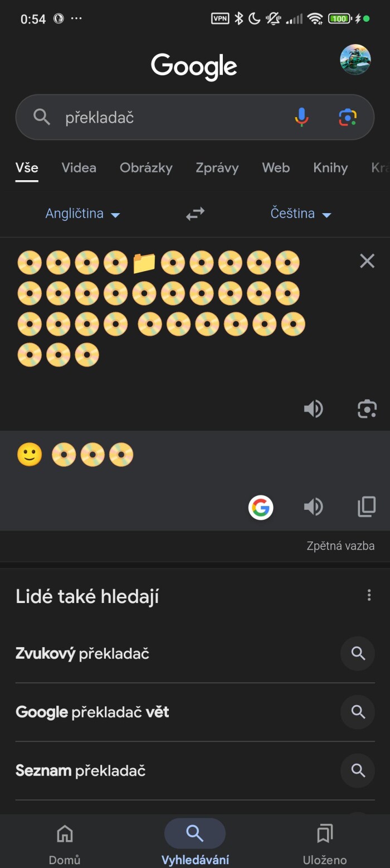Expand the Angličtina source language dropdown
390x868 pixels.
coord(82,214)
